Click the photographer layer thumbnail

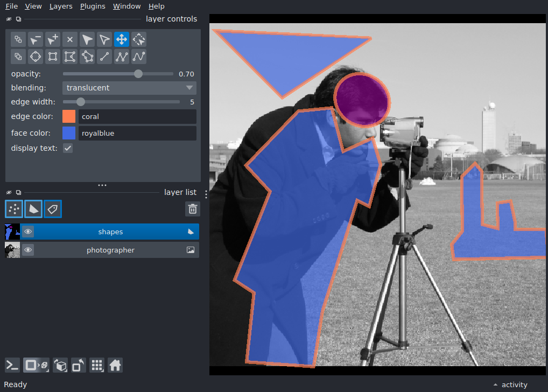coord(12,250)
